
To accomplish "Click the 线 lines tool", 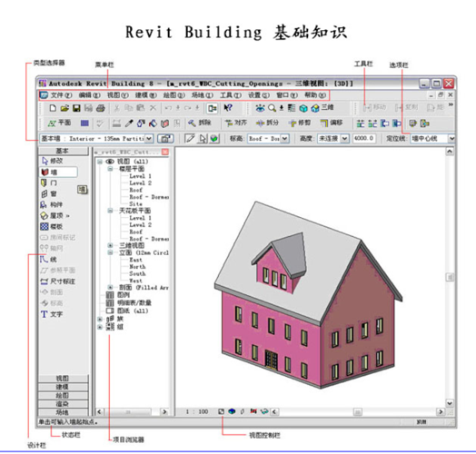I will point(48,260).
